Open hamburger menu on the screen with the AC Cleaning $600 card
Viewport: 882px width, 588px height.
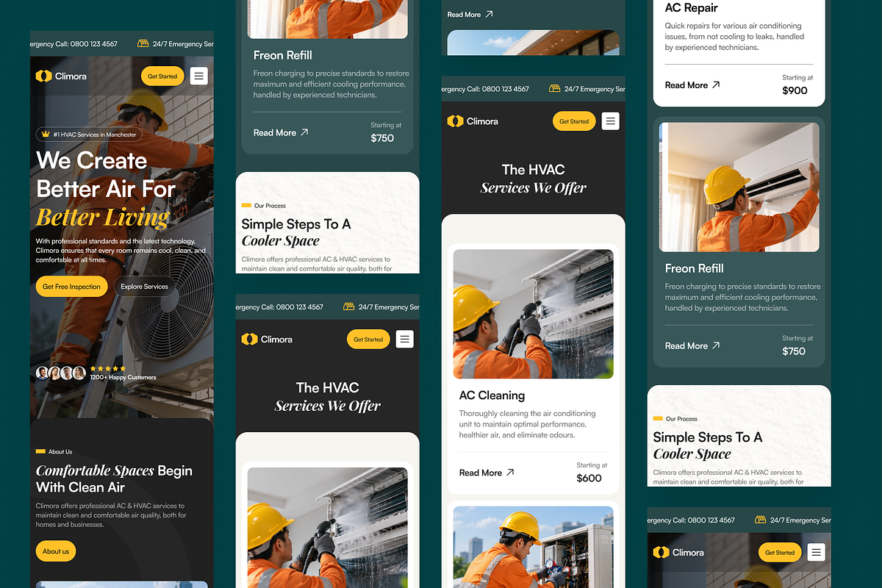[610, 121]
